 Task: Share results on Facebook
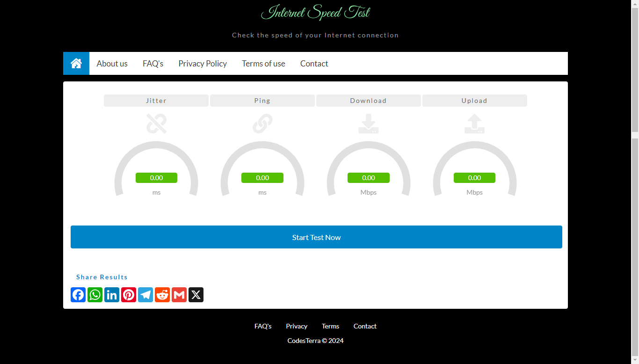(78, 295)
